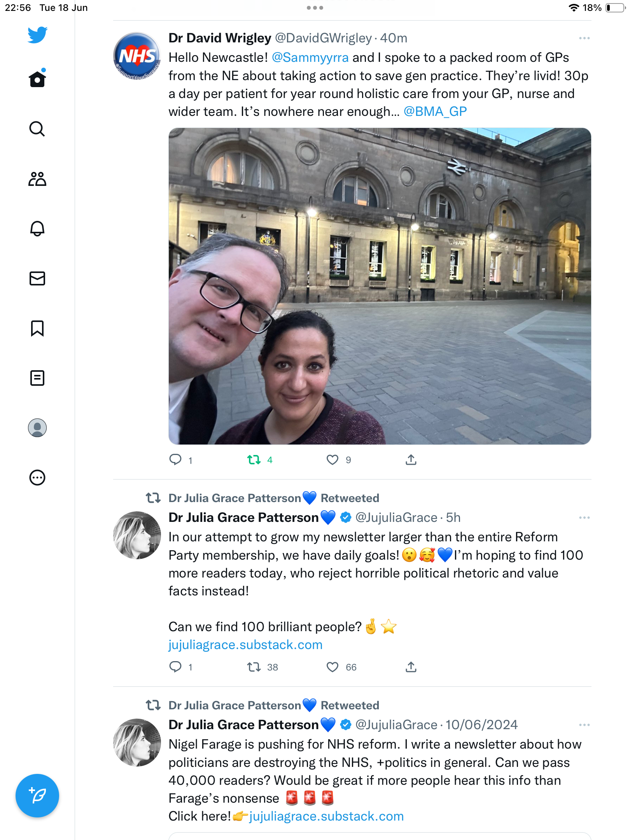Open Lists icon in sidebar
The height and width of the screenshot is (840, 630).
pyautogui.click(x=37, y=378)
